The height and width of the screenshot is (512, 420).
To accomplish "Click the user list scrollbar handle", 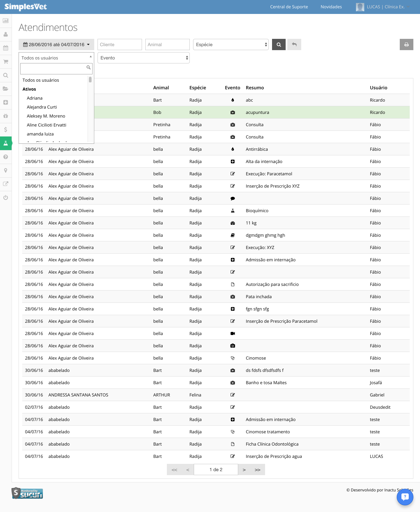I will point(90,79).
